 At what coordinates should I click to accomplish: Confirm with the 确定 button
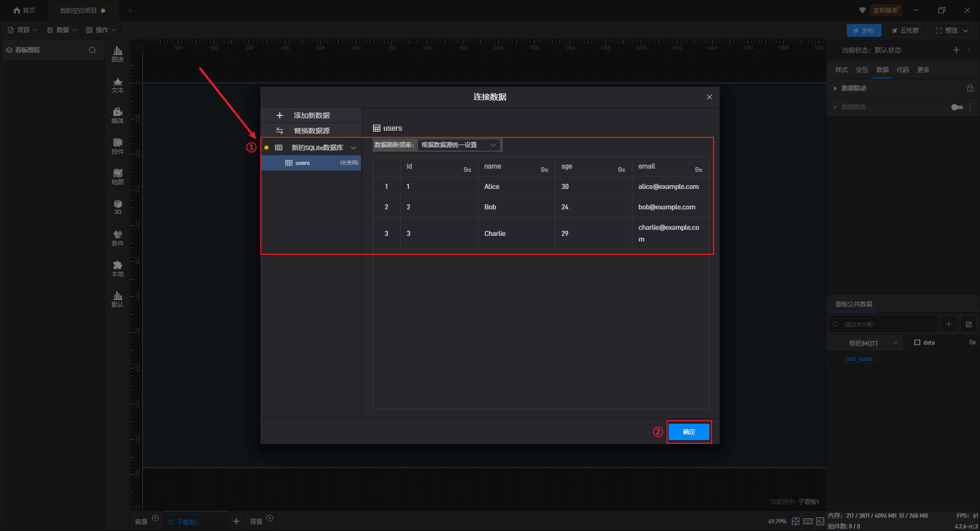[689, 432]
